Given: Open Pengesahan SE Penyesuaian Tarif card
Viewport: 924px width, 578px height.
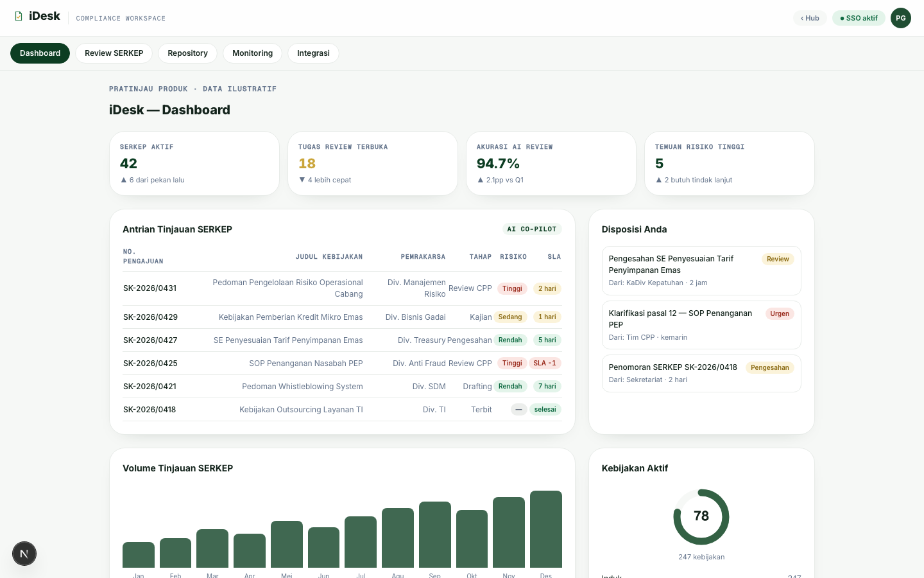Looking at the screenshot, I should (x=701, y=270).
